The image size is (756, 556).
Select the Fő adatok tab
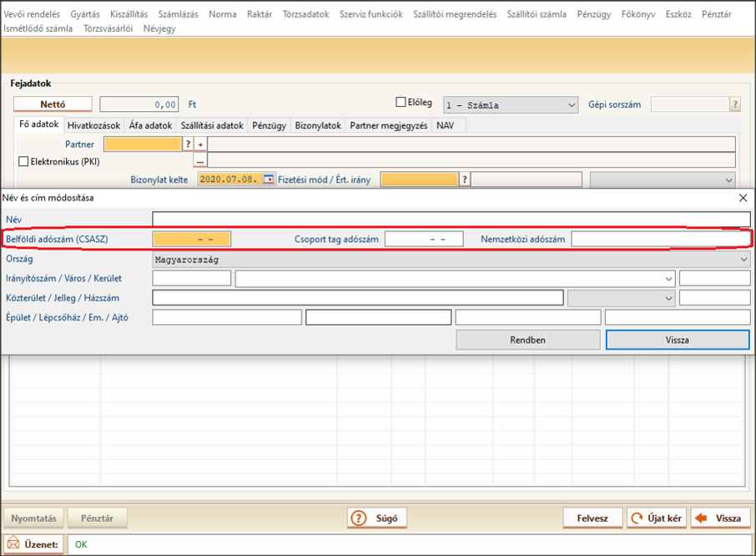[38, 124]
